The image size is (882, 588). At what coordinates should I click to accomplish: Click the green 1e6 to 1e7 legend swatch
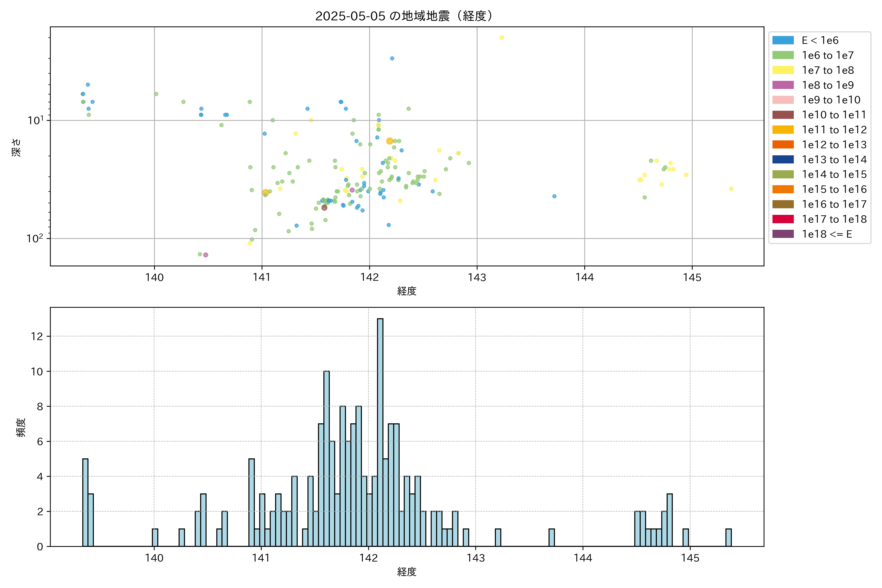coord(783,55)
